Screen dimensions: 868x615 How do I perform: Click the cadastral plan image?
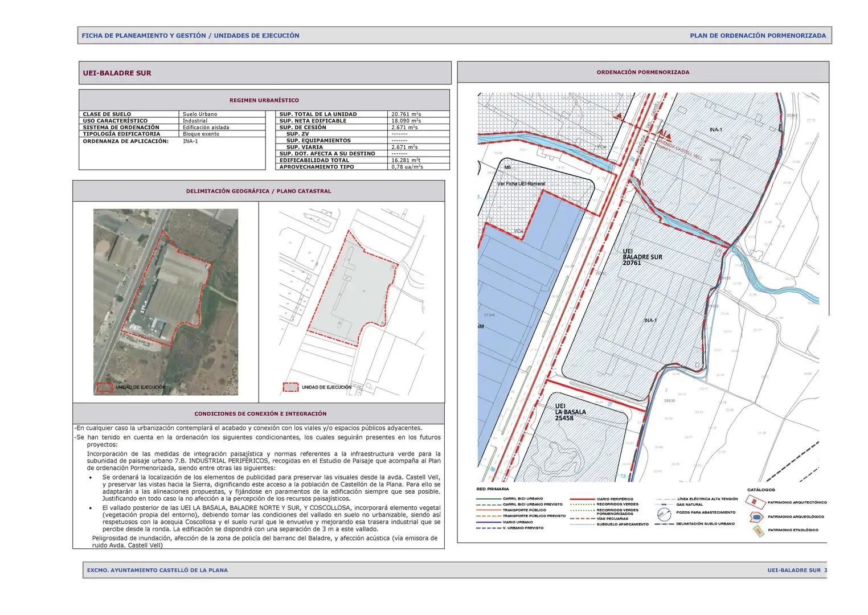[352, 302]
